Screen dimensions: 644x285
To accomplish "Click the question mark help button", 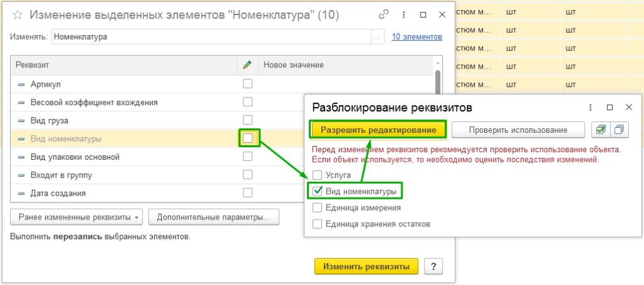I will [433, 266].
